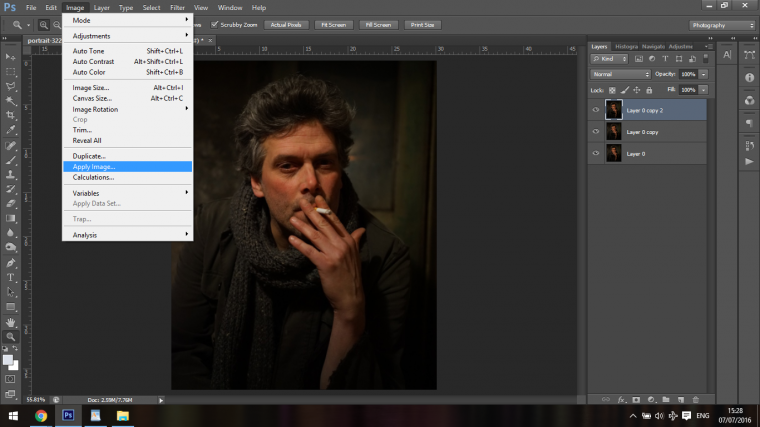This screenshot has width=760, height=427.
Task: Click the foreground color swatch
Action: [x=7, y=360]
